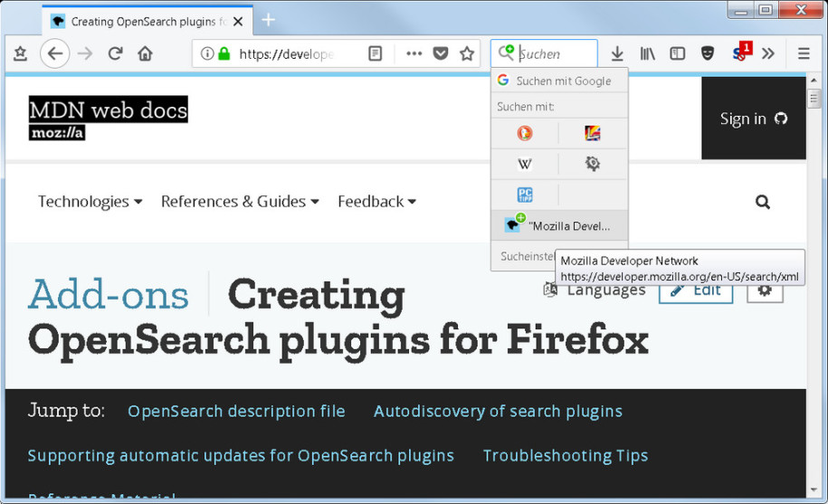Expand the Feedback dropdown
The width and height of the screenshot is (828, 504).
[x=376, y=201]
